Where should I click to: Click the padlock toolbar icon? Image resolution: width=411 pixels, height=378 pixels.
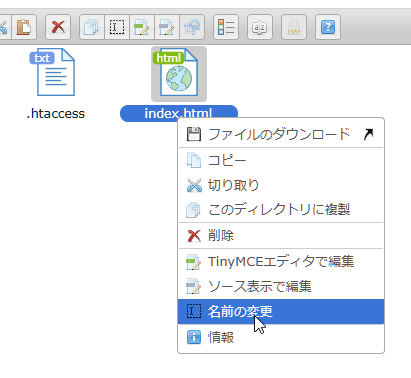(294, 27)
